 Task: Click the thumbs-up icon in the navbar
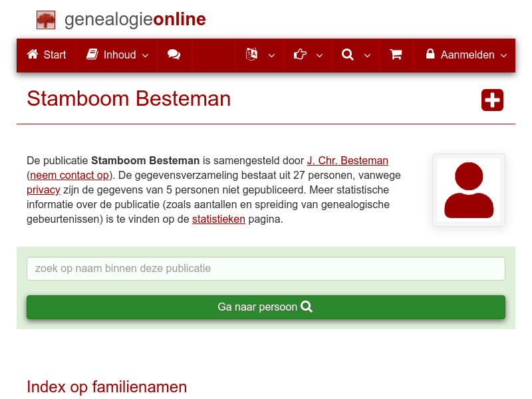point(300,55)
